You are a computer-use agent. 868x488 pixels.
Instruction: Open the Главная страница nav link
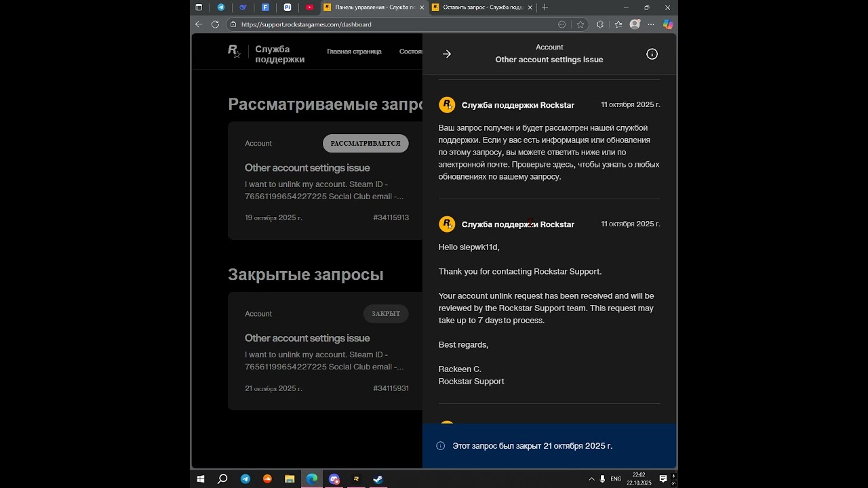pyautogui.click(x=354, y=52)
